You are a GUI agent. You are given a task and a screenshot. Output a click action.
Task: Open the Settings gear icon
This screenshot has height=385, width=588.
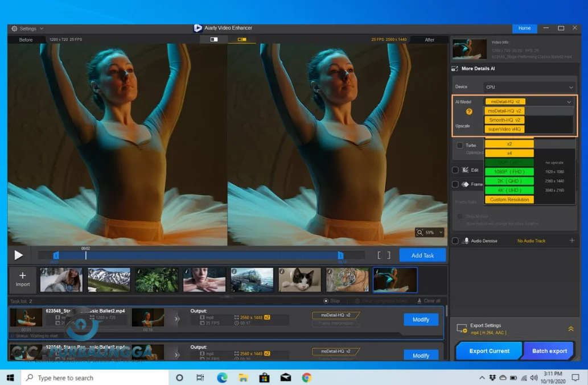[x=14, y=28]
